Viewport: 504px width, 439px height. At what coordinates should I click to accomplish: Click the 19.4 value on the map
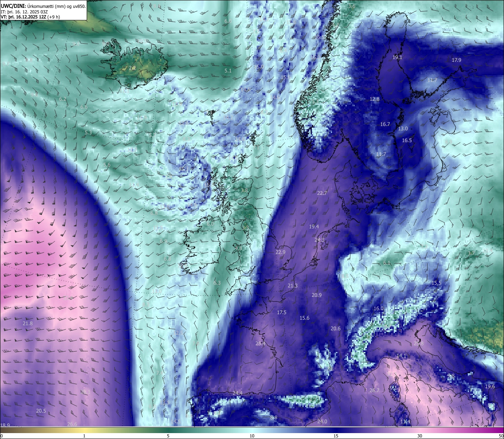point(314,227)
